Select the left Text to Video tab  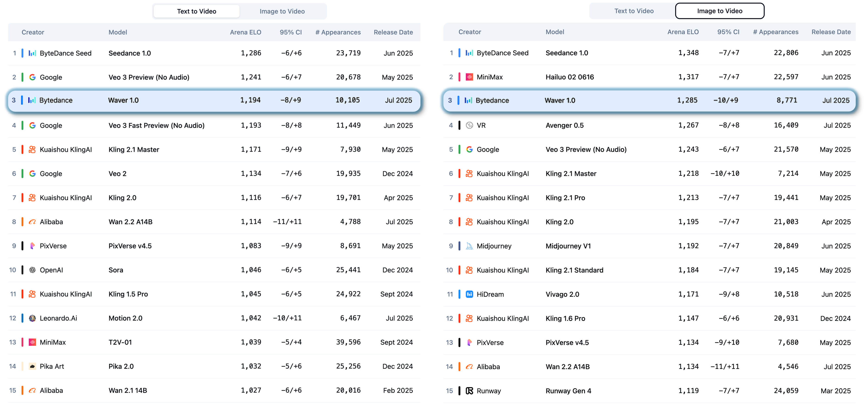(x=197, y=11)
